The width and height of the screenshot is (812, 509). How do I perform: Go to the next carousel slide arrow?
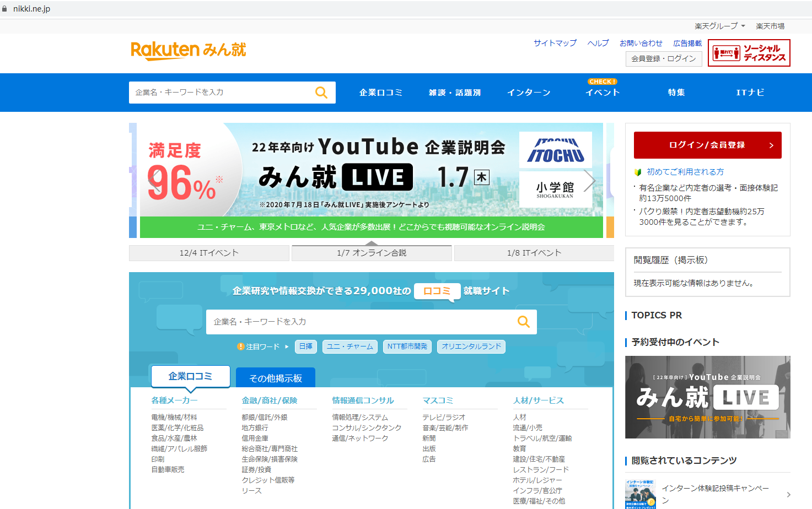click(x=589, y=181)
